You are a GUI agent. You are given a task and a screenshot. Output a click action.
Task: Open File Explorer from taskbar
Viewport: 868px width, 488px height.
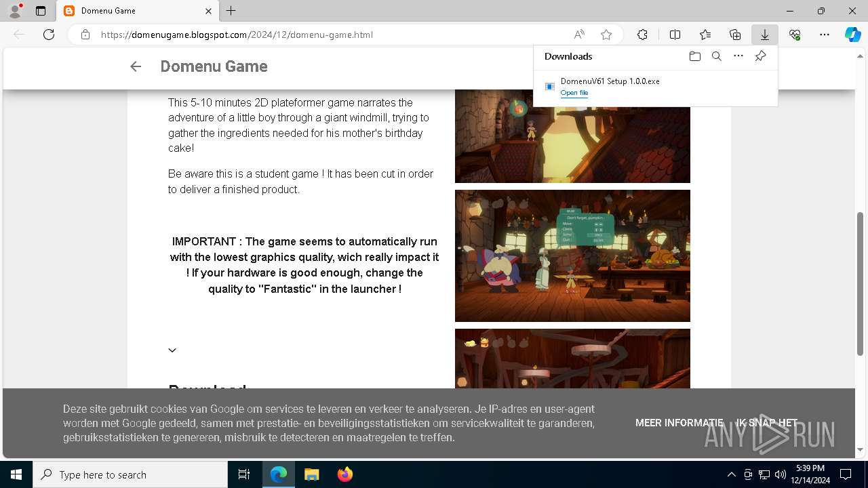[312, 474]
